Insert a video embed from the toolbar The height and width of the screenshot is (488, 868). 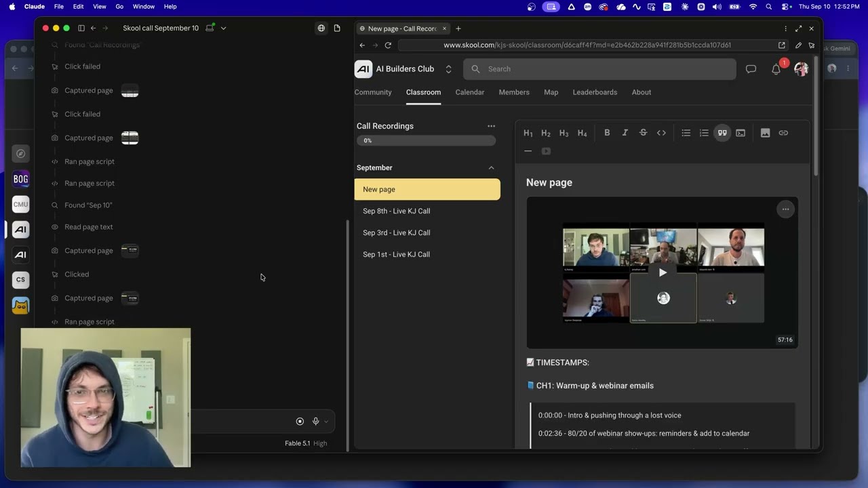(x=546, y=151)
